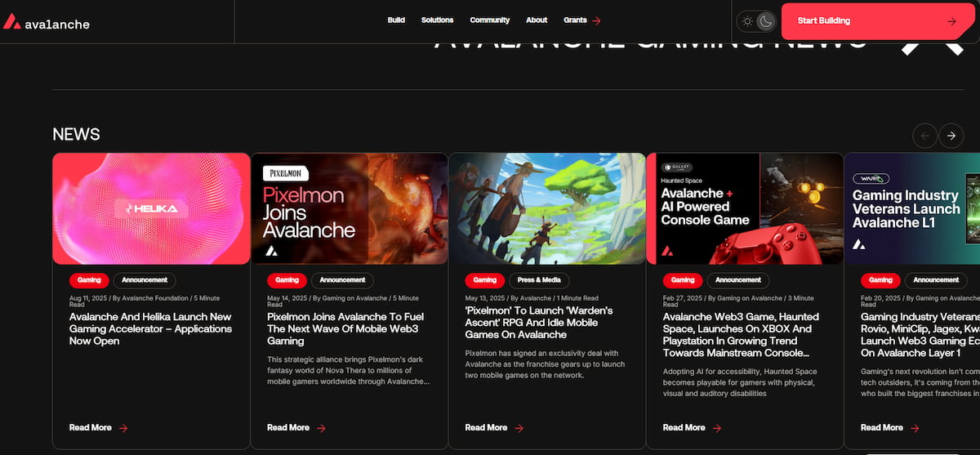
Task: Click Read More arrow icon on Helika card
Action: [x=123, y=428]
